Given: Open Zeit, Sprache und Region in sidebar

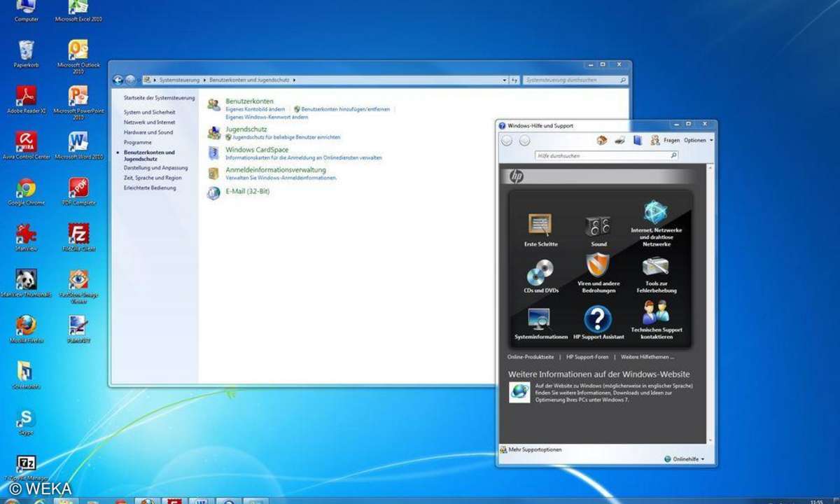Looking at the screenshot, I should coord(153,178).
